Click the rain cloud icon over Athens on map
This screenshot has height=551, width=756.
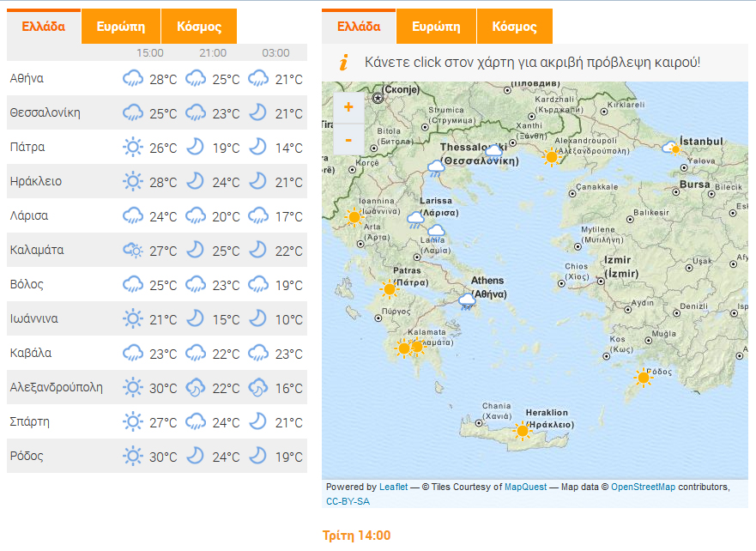[467, 300]
